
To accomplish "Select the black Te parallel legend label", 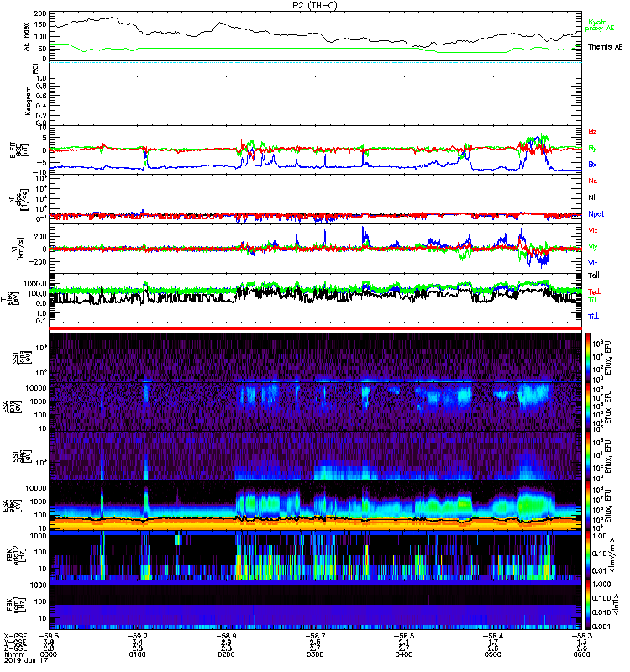I will pos(594,276).
